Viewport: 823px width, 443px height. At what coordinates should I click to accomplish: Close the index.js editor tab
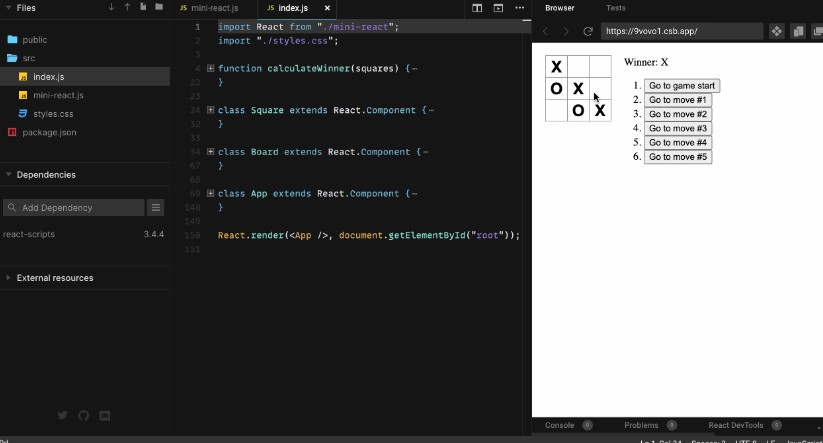(327, 8)
